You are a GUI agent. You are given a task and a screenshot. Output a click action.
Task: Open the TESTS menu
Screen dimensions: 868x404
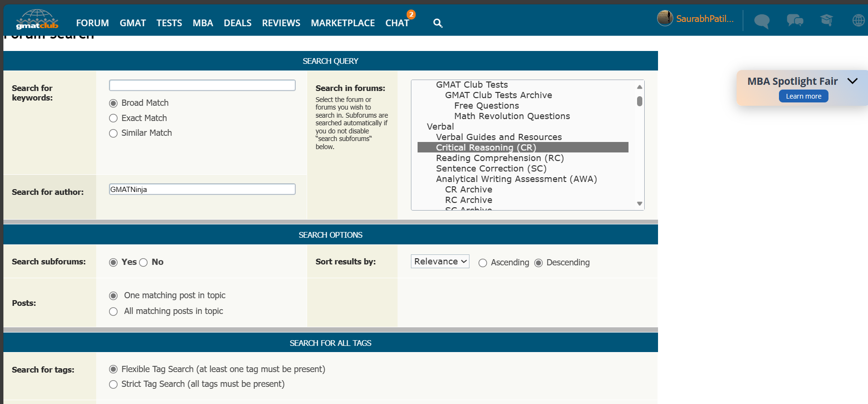[x=169, y=23]
